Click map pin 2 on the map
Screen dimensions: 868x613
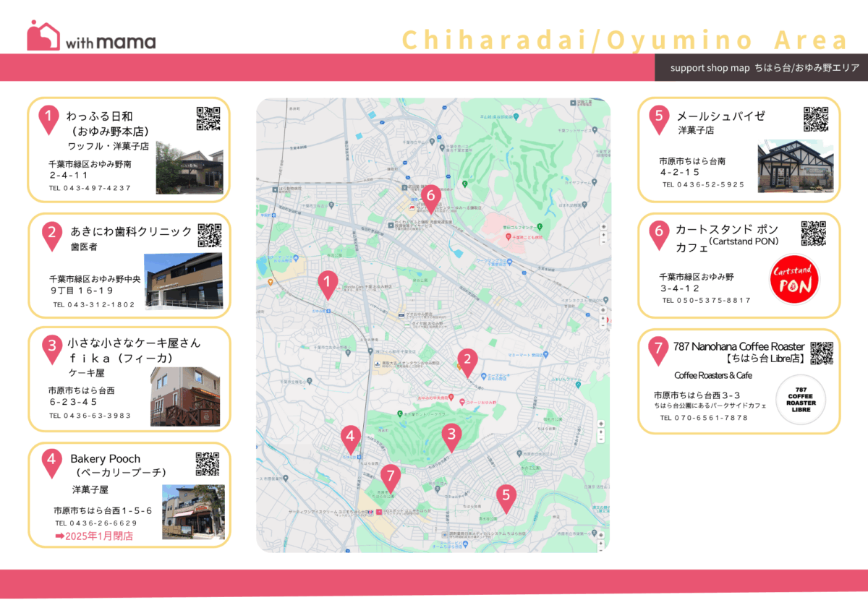[x=467, y=360]
